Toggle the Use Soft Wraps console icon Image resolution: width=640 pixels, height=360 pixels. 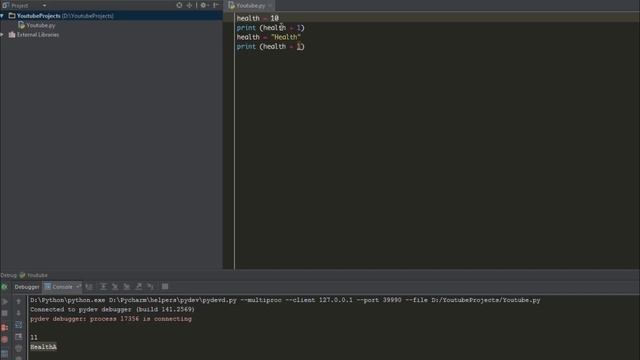[x=19, y=325]
